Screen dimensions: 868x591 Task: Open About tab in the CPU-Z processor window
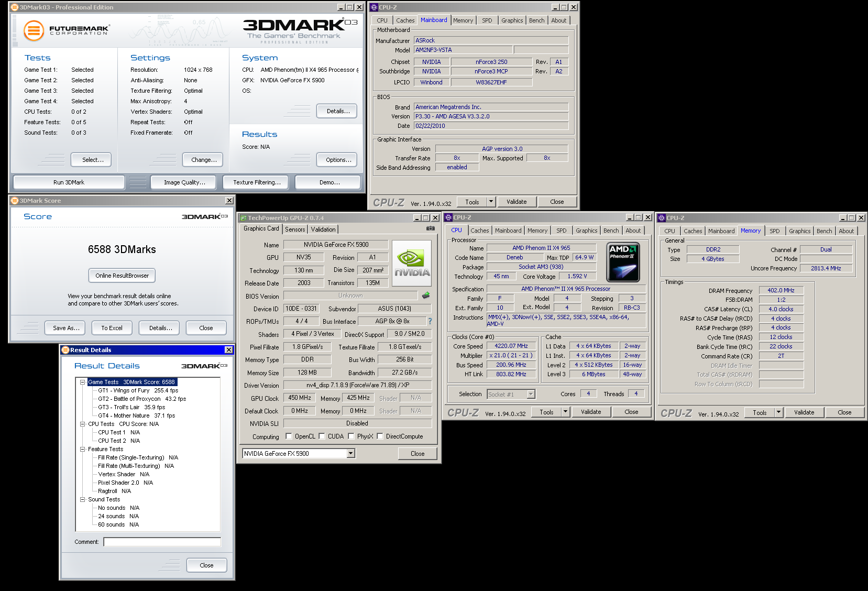[633, 231]
